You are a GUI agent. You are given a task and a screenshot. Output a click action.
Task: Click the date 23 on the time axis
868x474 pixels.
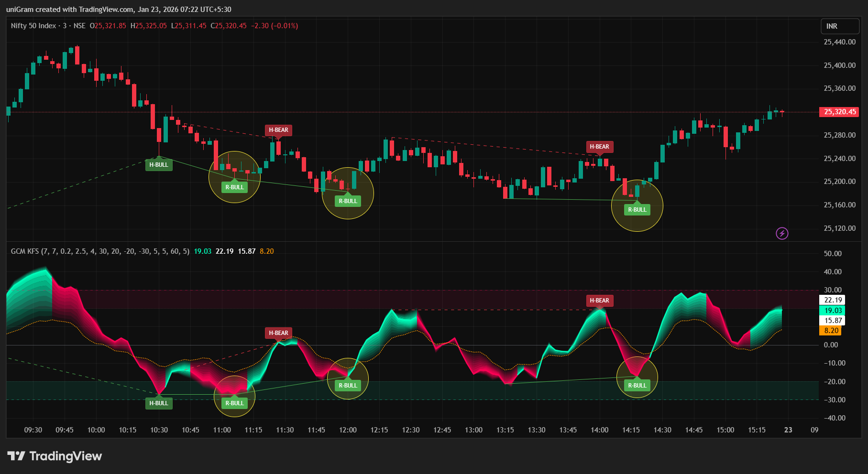[788, 430]
